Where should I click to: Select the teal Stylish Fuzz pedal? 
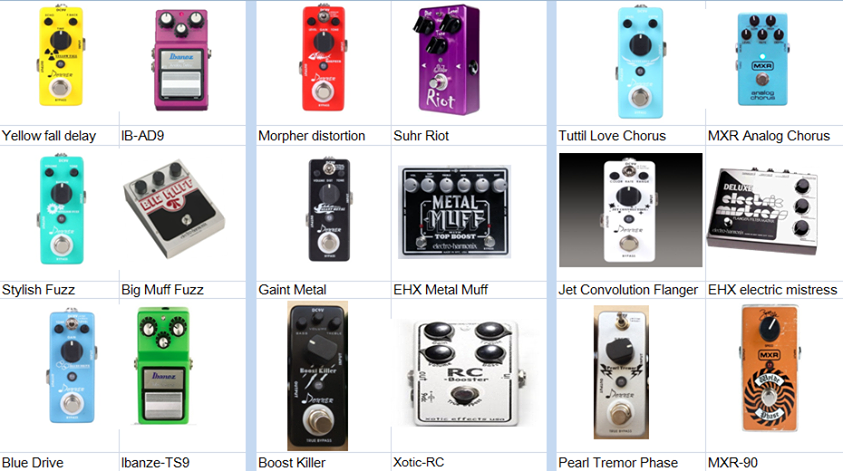point(62,210)
